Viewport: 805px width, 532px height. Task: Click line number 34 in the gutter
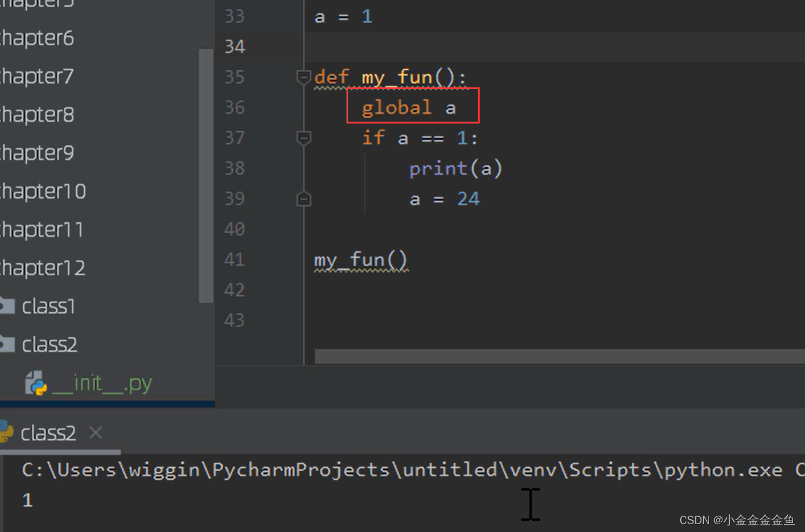point(235,46)
